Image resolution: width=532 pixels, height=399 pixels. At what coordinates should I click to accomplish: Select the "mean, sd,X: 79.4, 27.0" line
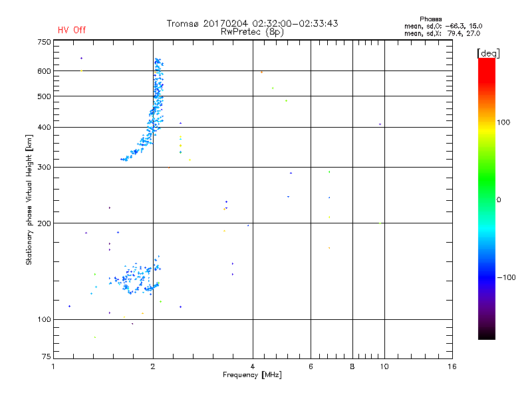pyautogui.click(x=442, y=33)
